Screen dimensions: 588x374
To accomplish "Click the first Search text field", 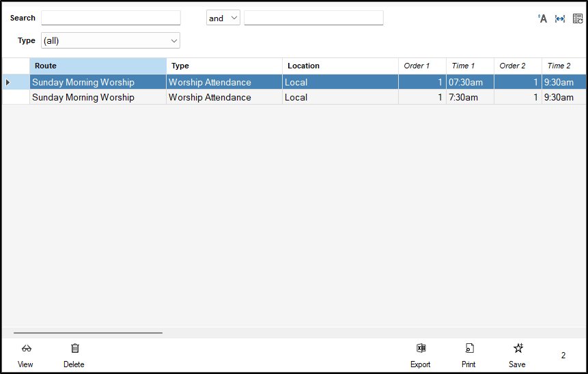I will (111, 18).
